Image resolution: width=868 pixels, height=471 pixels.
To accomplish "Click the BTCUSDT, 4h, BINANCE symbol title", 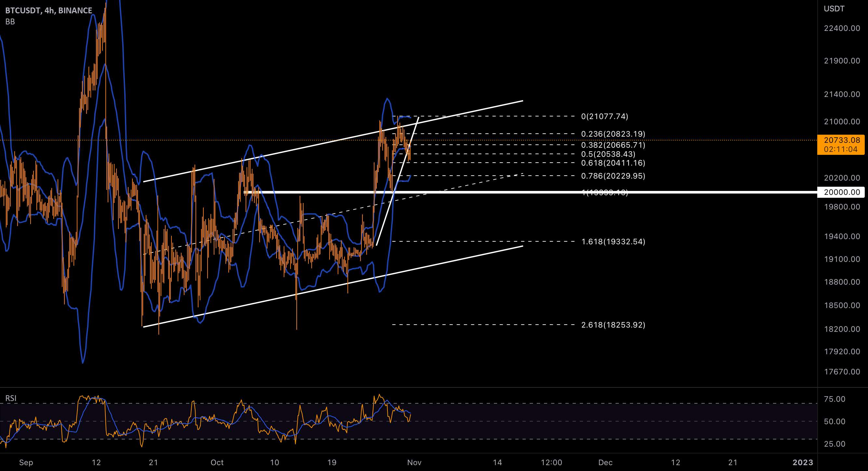I will [48, 10].
